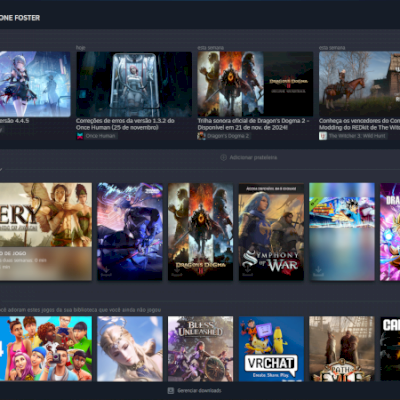Select the Dragon's Dogma II game cover

coord(200,232)
